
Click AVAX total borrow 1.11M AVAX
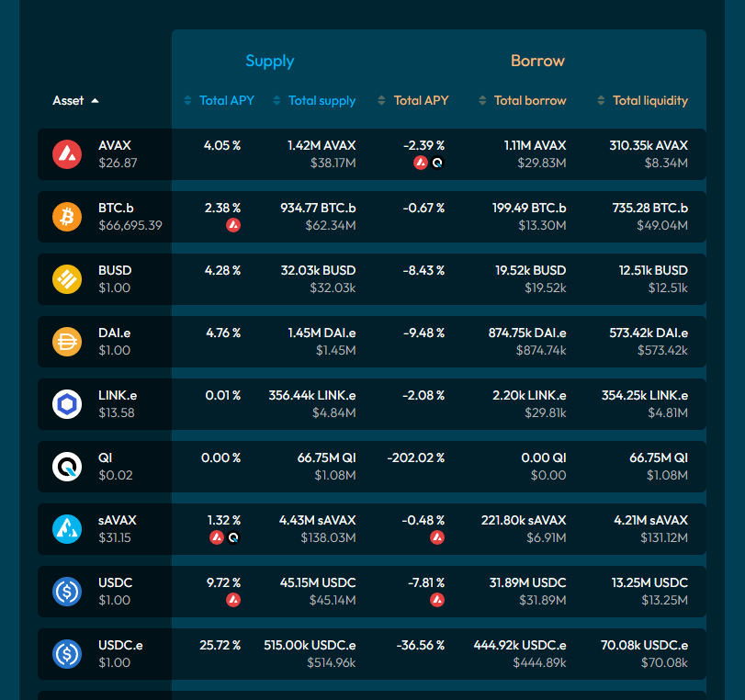tap(535, 145)
